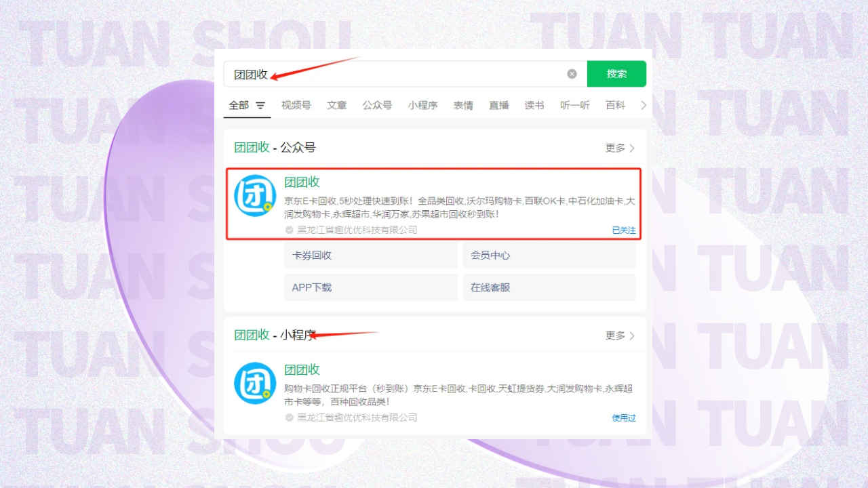
Task: Open the 团团收 小程序 title link
Action: tap(302, 369)
